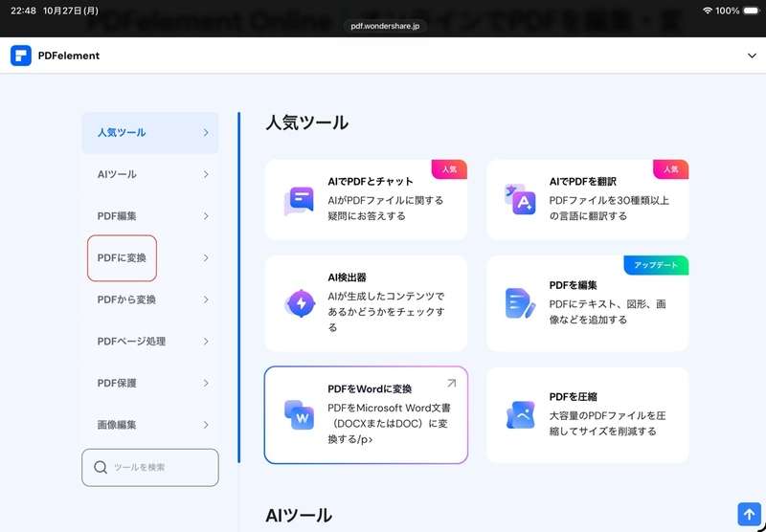Image resolution: width=766 pixels, height=532 pixels.
Task: Open the PDFをWordに変換 card title
Action: click(x=370, y=389)
